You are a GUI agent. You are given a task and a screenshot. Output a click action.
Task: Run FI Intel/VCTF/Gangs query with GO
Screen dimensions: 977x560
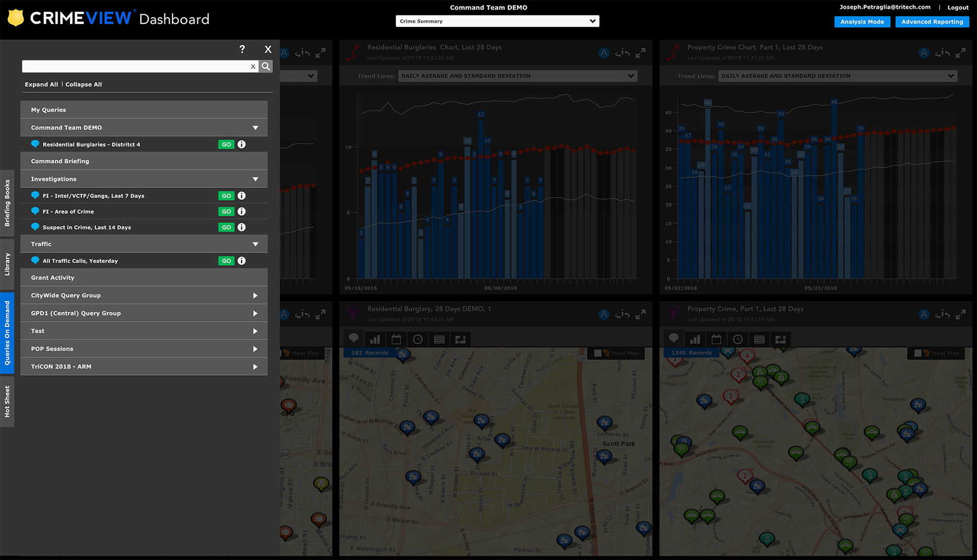[x=226, y=196]
